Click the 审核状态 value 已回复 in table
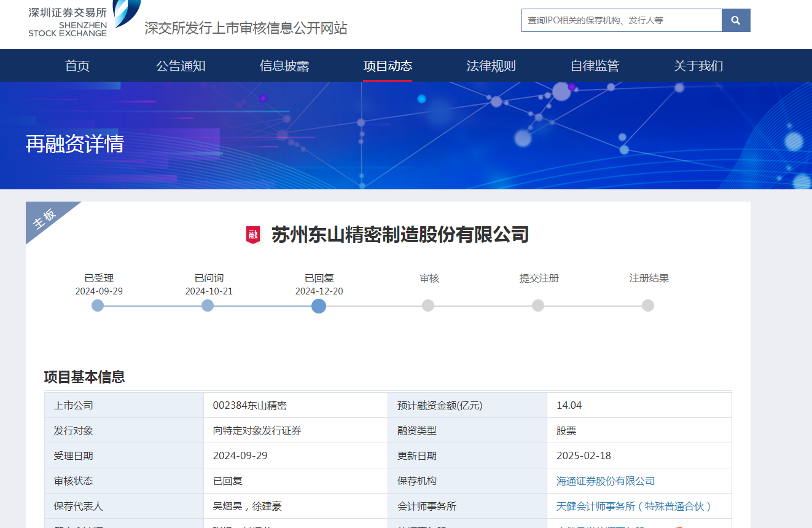Viewport: 812px width, 528px height. coord(228,481)
